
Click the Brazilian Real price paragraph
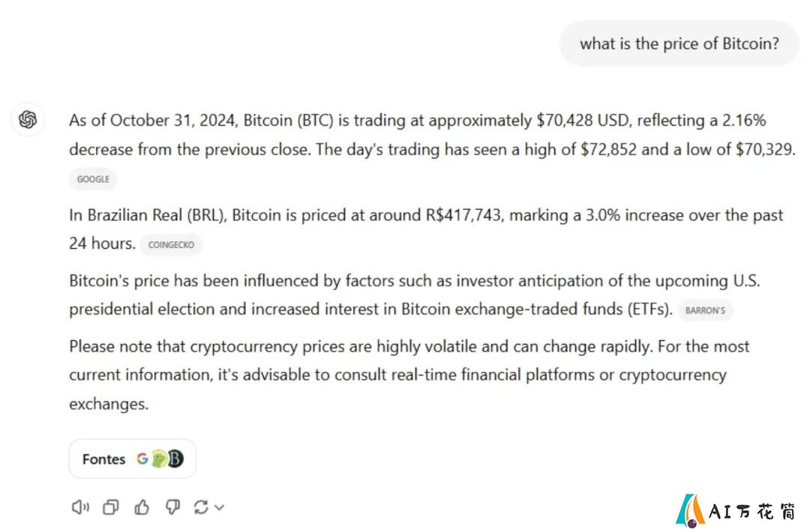pos(426,229)
